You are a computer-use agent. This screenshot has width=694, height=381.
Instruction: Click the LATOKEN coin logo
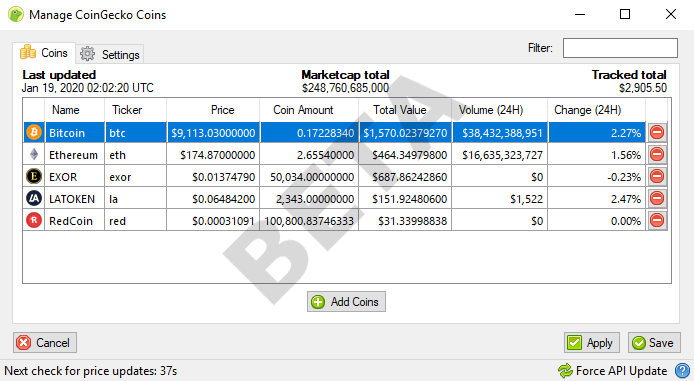click(34, 198)
